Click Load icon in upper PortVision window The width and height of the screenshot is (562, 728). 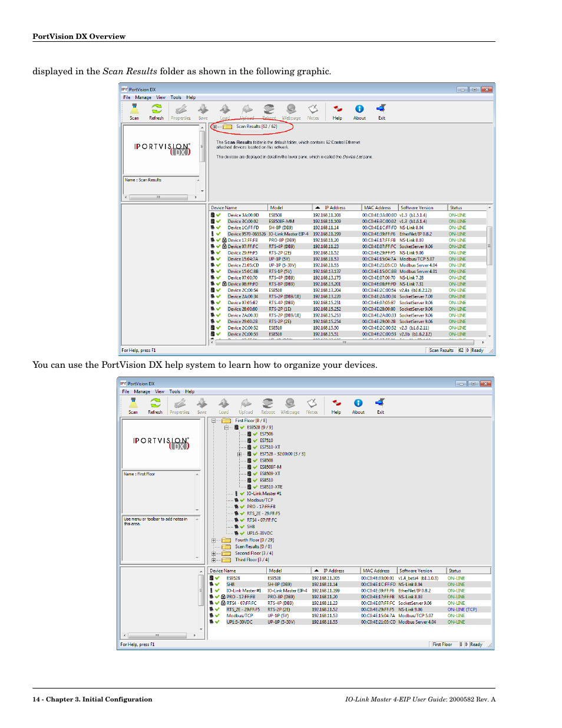[225, 111]
